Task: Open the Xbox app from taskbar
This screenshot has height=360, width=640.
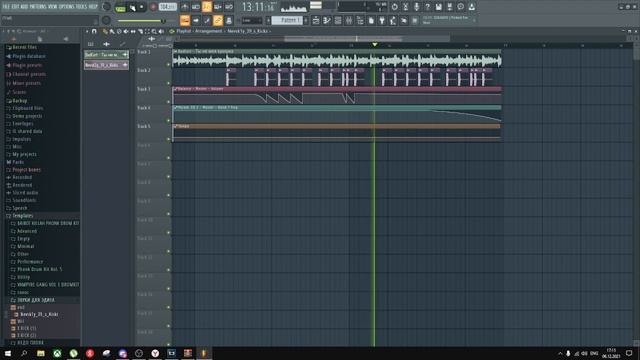Action: point(57,353)
